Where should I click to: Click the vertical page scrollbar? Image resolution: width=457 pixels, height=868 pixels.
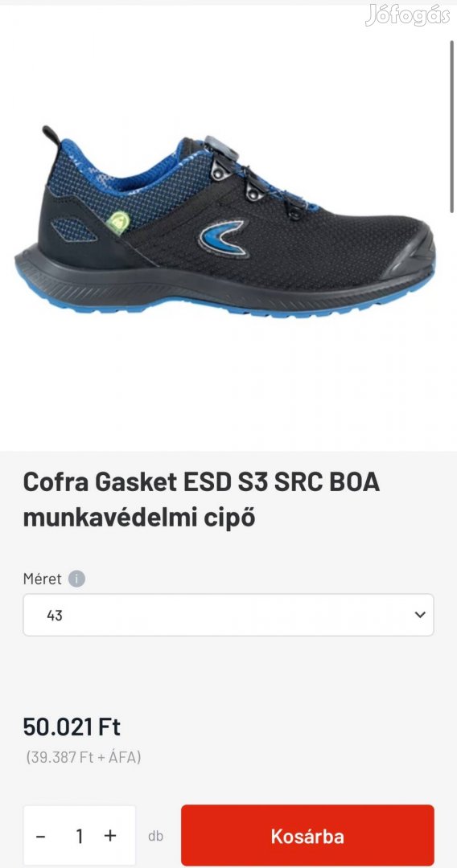[x=452, y=125]
